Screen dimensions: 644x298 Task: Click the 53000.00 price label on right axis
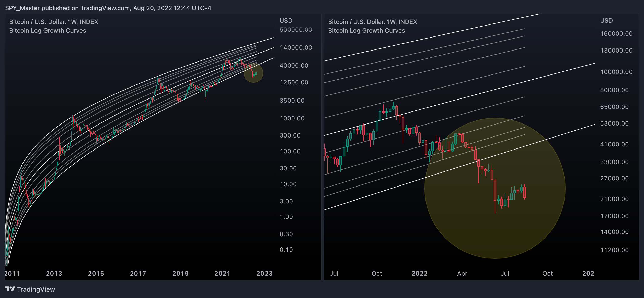614,123
